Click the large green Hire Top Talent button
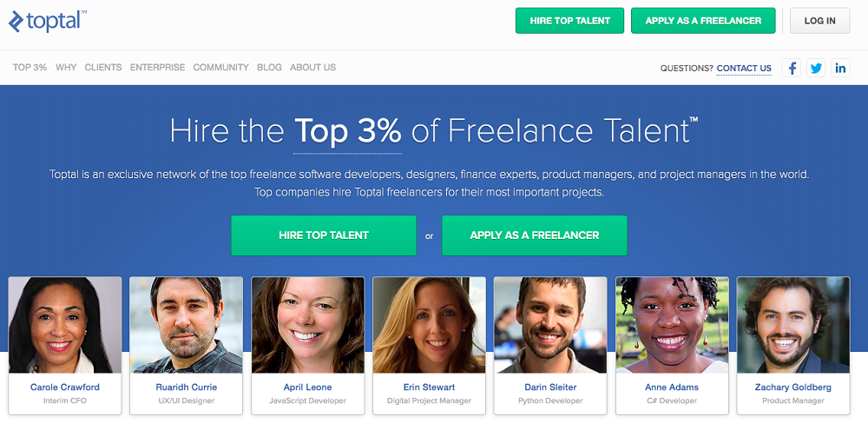This screenshot has height=430, width=868. [x=324, y=235]
